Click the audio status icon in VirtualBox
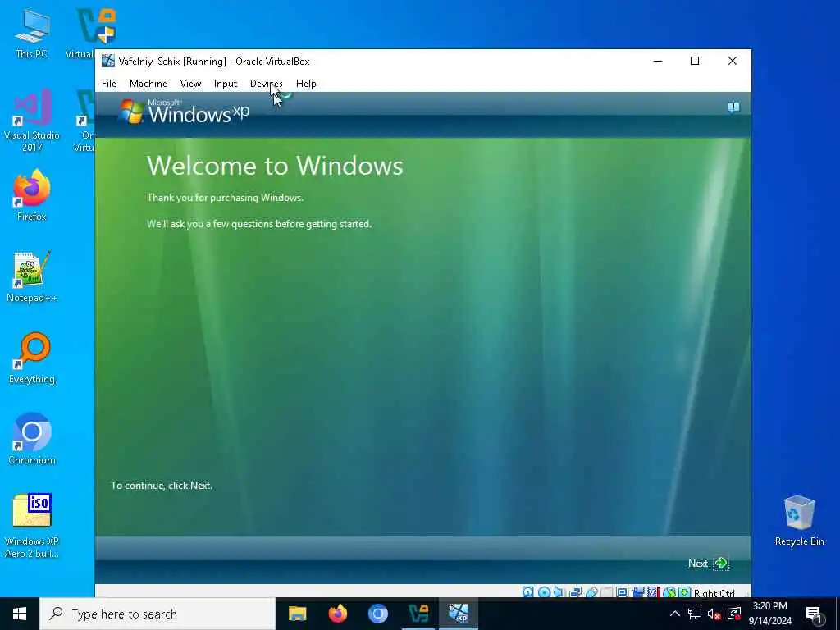The height and width of the screenshot is (630, 840). [559, 592]
